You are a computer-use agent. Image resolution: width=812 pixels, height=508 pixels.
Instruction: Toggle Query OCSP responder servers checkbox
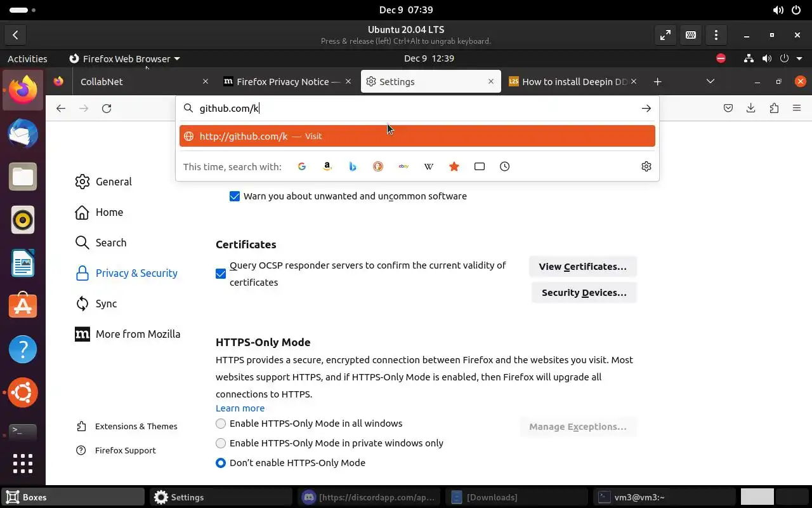tap(221, 274)
